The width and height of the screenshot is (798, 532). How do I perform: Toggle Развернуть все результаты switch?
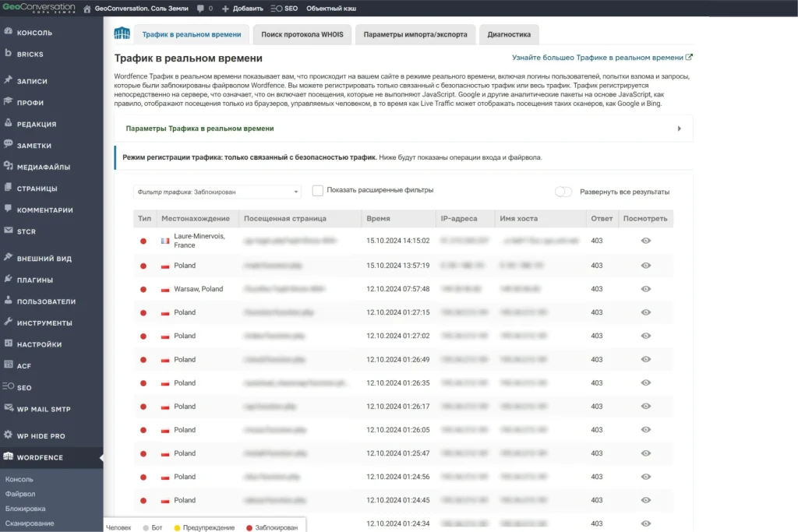coord(563,192)
